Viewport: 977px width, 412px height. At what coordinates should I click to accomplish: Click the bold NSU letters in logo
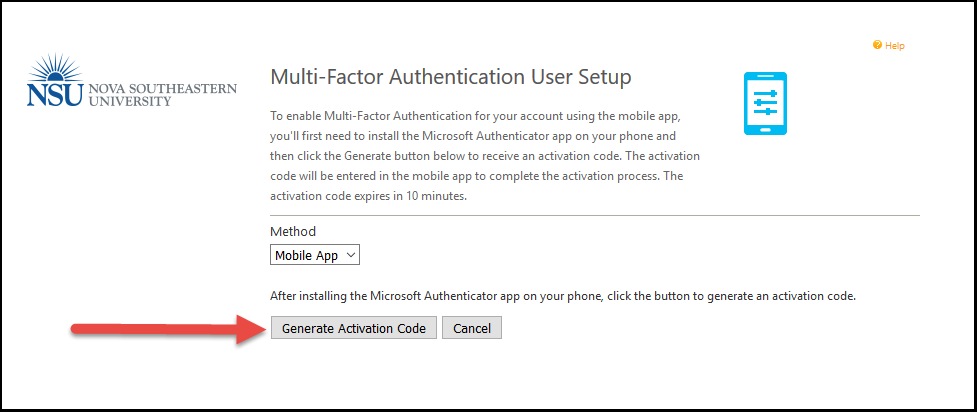click(55, 95)
